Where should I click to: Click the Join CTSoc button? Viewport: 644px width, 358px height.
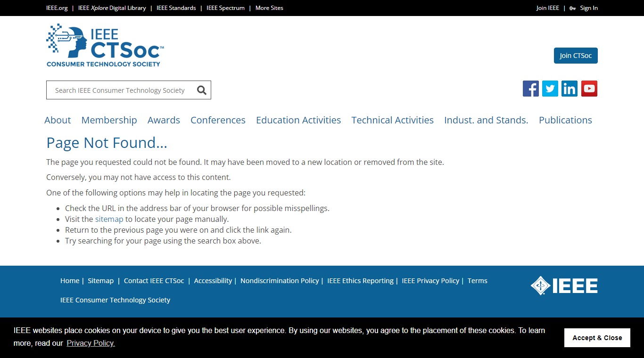(576, 56)
